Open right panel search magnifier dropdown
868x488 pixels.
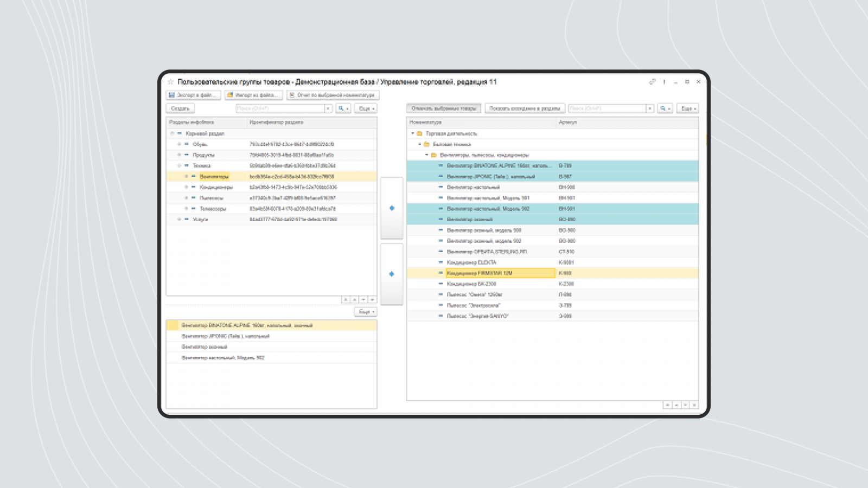coord(665,108)
